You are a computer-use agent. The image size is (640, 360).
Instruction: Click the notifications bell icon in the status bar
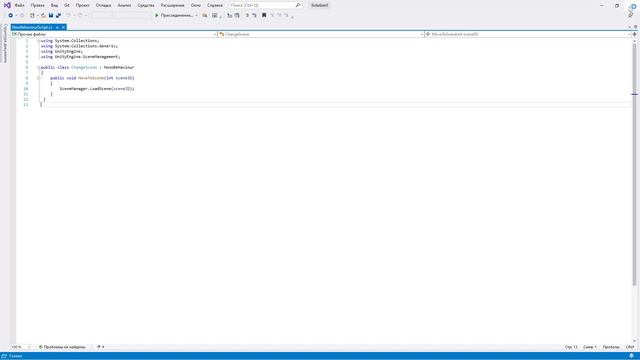click(x=631, y=356)
